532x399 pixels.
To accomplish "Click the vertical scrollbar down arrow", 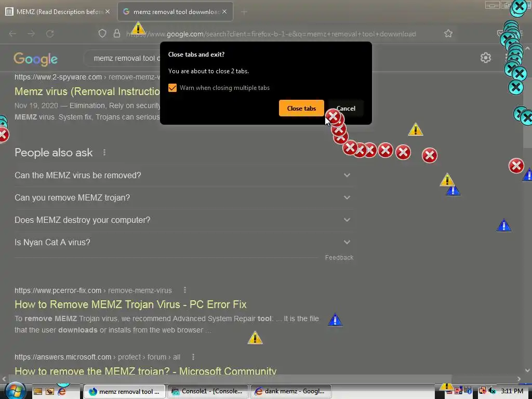I will pos(527,370).
